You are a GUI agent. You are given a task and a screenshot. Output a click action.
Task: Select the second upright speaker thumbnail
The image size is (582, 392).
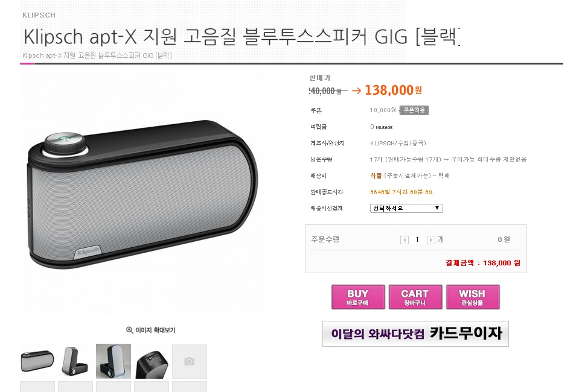[75, 361]
